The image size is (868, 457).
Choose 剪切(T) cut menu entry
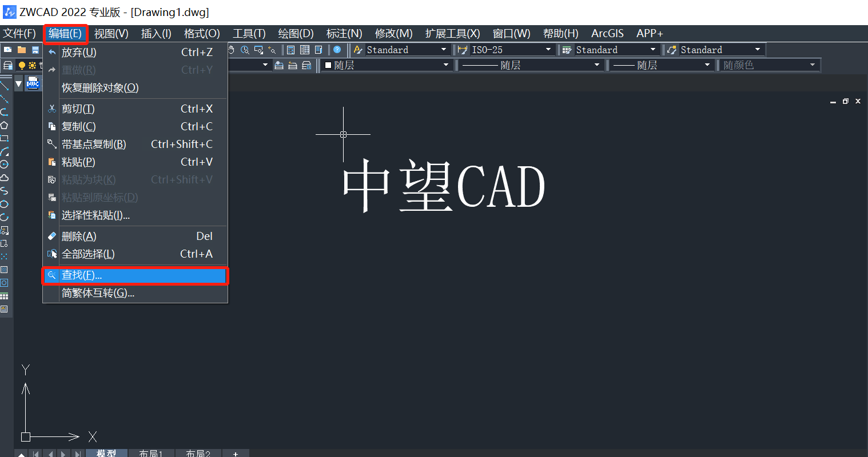[136, 109]
